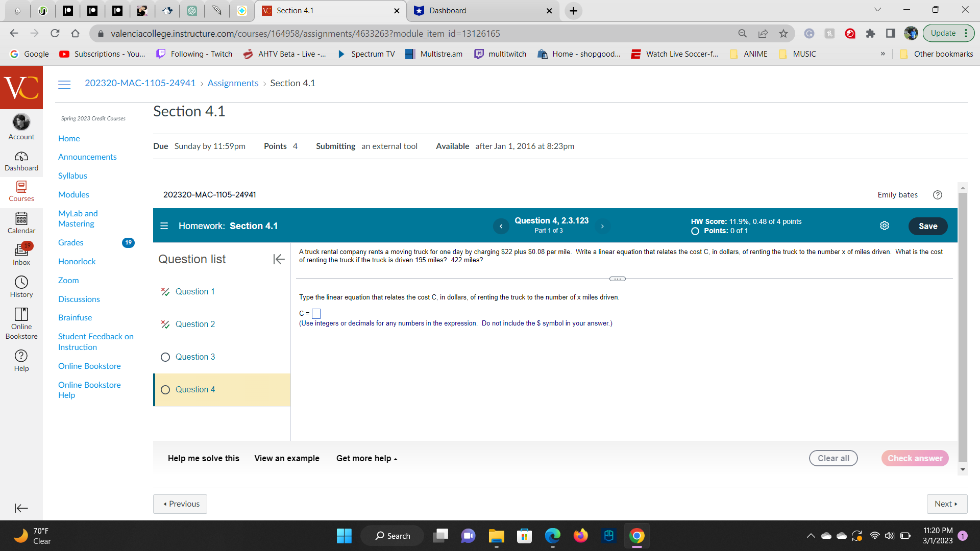
Task: Collapse the Question list panel
Action: (279, 259)
